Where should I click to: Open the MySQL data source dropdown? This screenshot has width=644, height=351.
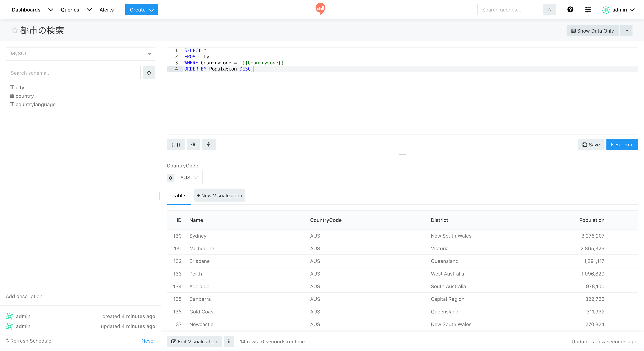pyautogui.click(x=80, y=54)
